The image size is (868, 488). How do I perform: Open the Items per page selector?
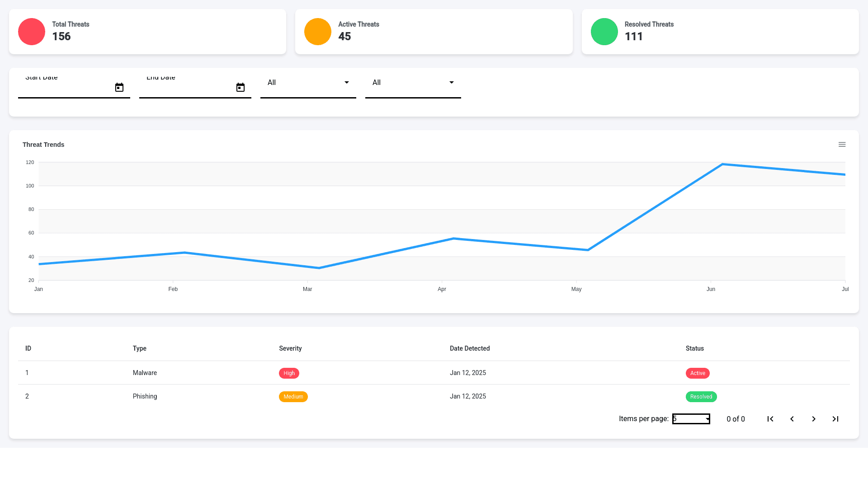click(691, 419)
